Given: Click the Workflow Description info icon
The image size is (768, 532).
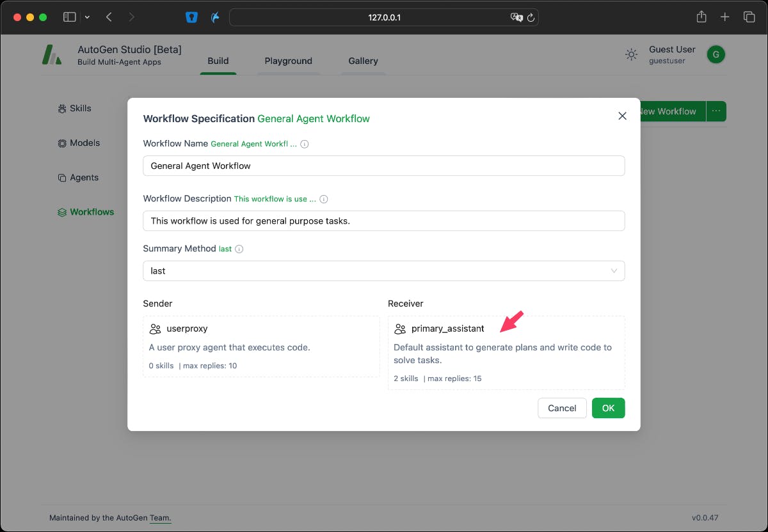Looking at the screenshot, I should click(324, 199).
